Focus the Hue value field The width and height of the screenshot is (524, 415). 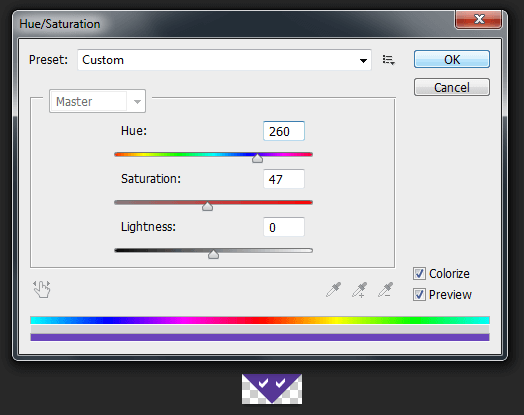(x=284, y=131)
